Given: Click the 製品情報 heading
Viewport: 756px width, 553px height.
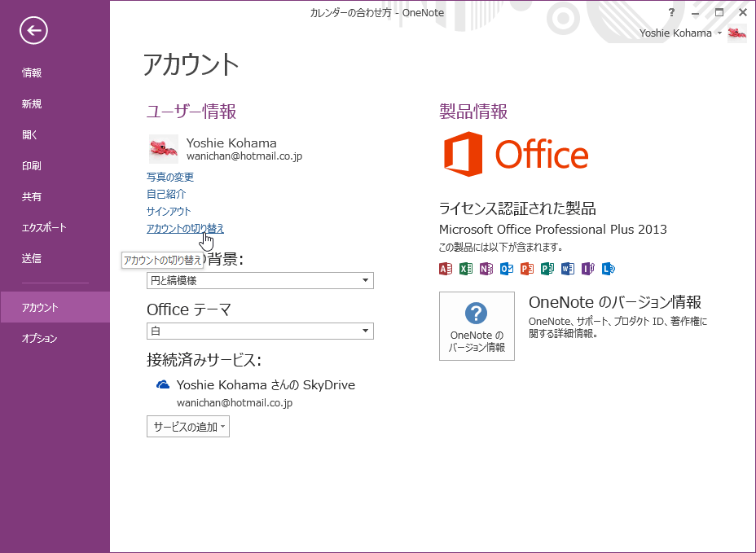Looking at the screenshot, I should click(x=473, y=112).
